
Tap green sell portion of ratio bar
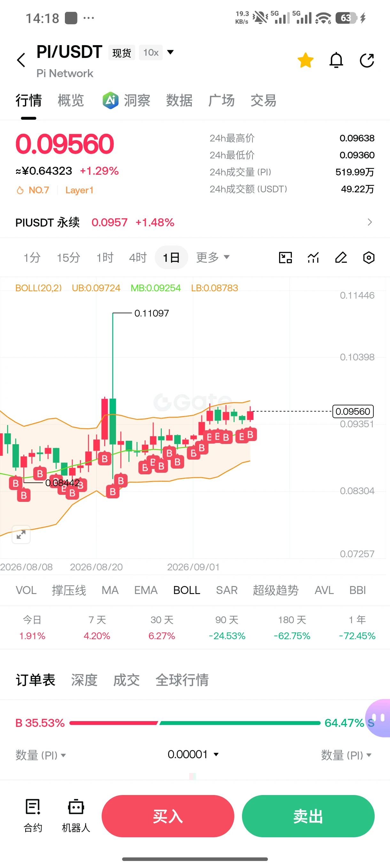[x=240, y=723]
